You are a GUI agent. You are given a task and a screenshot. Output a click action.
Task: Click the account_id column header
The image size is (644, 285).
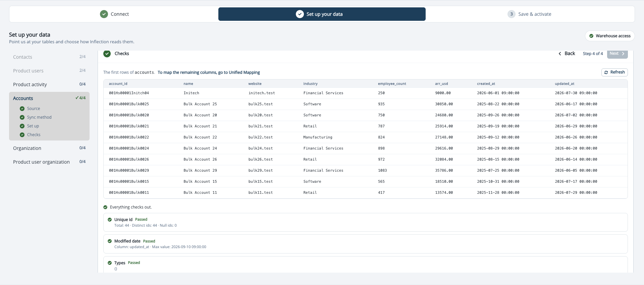[x=118, y=84]
